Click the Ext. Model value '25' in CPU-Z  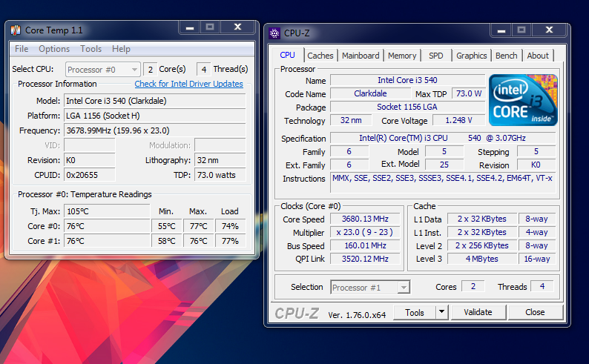click(x=444, y=165)
